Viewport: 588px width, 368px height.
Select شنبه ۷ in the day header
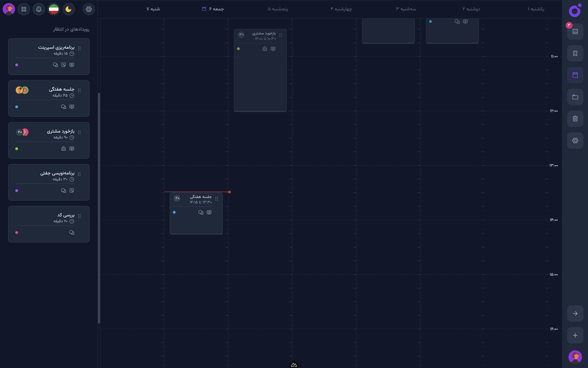153,9
